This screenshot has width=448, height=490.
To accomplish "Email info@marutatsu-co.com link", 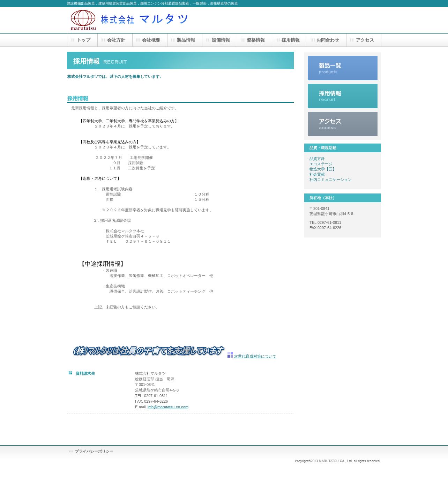I will [x=168, y=407].
